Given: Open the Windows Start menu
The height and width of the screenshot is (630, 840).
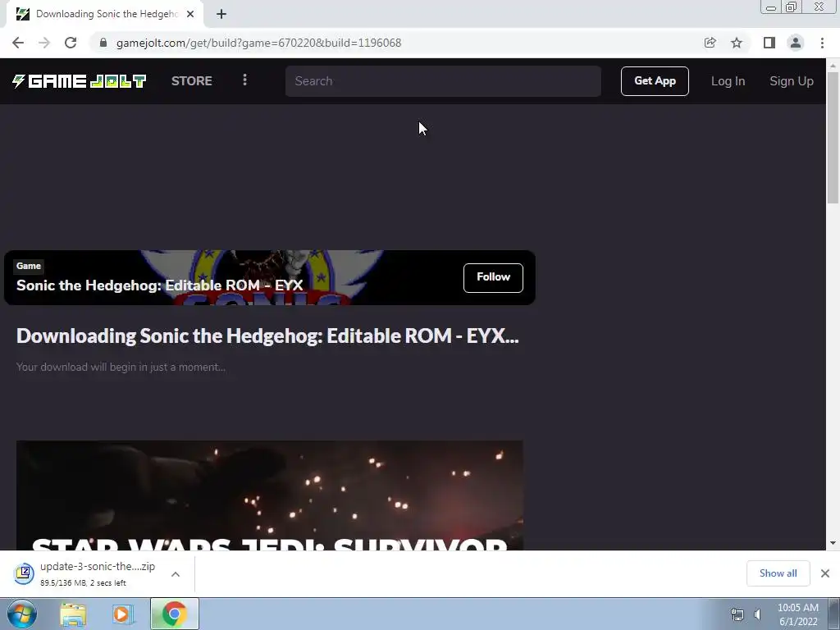Looking at the screenshot, I should pos(22,614).
